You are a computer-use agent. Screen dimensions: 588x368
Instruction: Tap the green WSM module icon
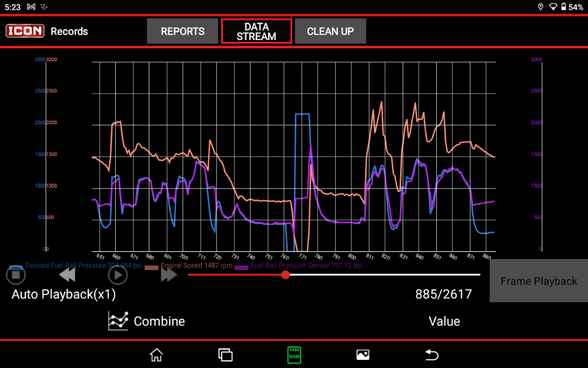[294, 354]
